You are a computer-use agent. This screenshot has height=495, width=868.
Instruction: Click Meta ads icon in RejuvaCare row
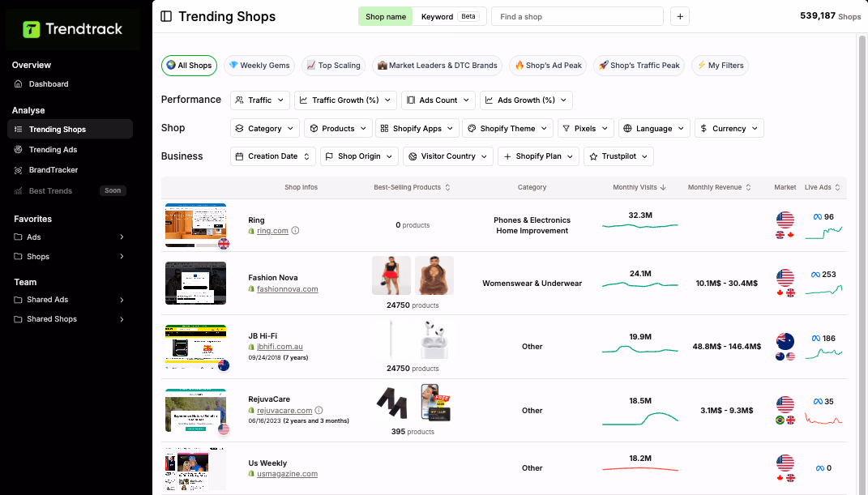click(x=818, y=402)
